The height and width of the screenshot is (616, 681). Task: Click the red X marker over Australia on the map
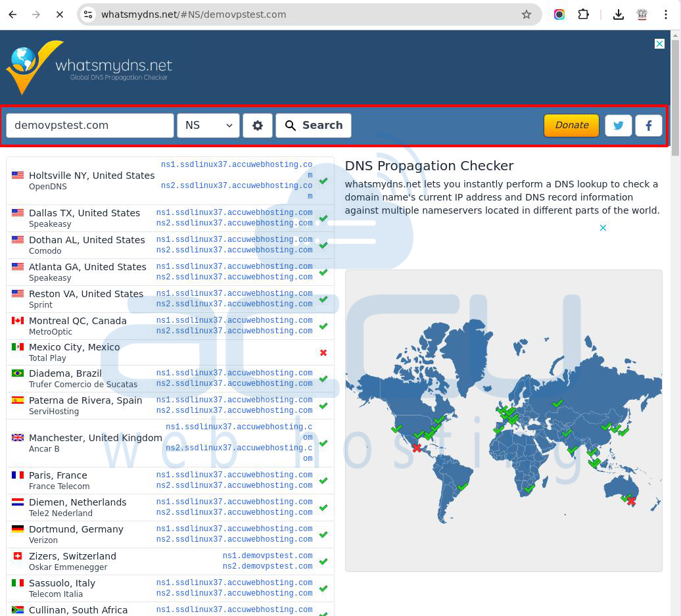tap(631, 502)
